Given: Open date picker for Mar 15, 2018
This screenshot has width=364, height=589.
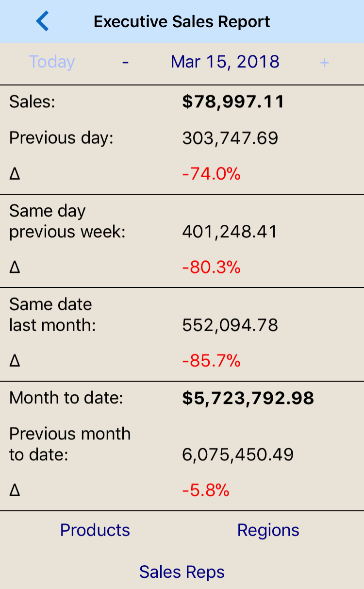Looking at the screenshot, I should pos(225,62).
